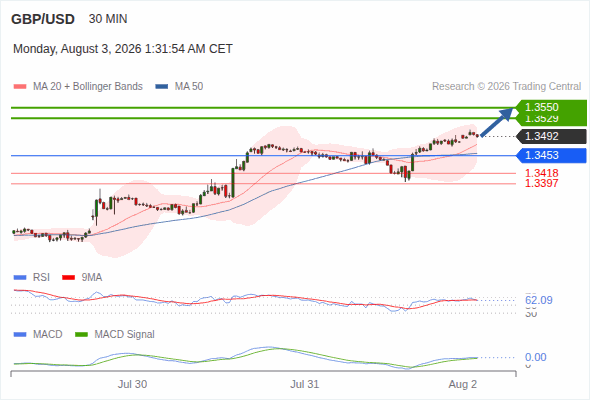Image resolution: width=590 pixels, height=400 pixels.
Task: Click the Jul 30 date axis label
Action: point(132,384)
